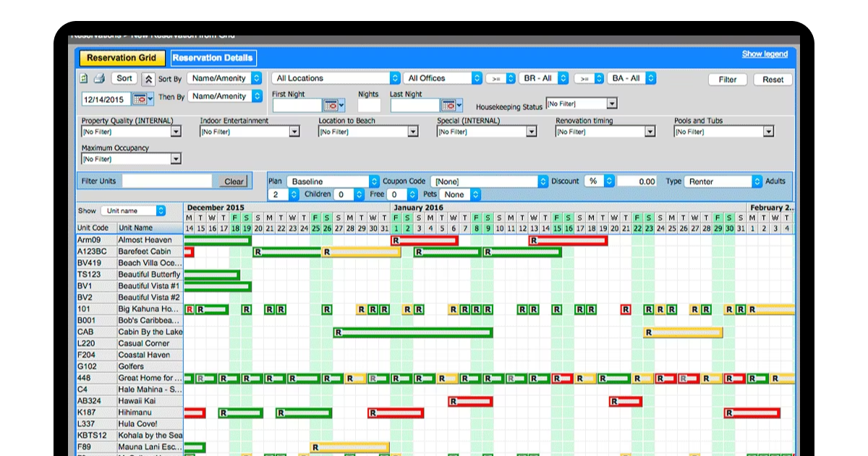868x456 pixels.
Task: Open the >= operator dropdown before BR - All
Action: click(501, 78)
